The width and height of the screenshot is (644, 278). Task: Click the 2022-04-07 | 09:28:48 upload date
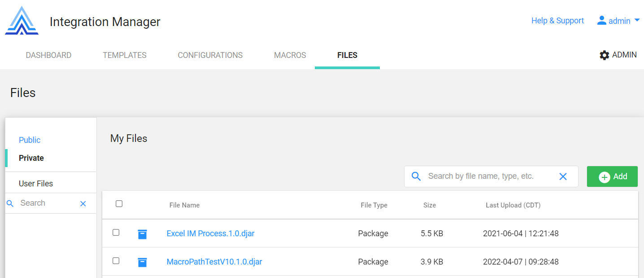coord(521,262)
